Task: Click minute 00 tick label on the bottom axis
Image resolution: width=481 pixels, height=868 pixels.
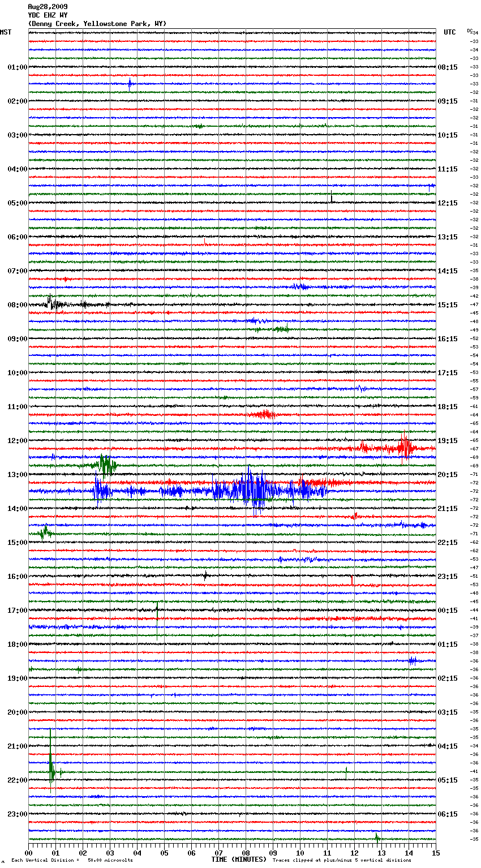Action: [28, 853]
